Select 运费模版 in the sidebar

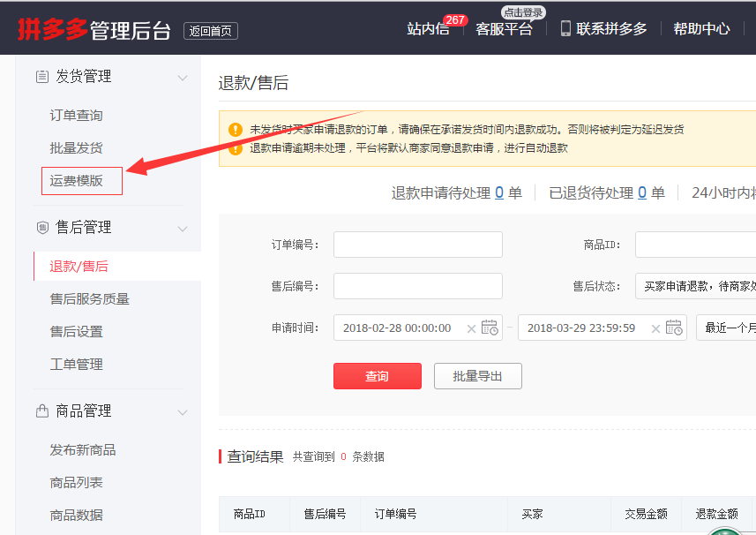(x=76, y=180)
